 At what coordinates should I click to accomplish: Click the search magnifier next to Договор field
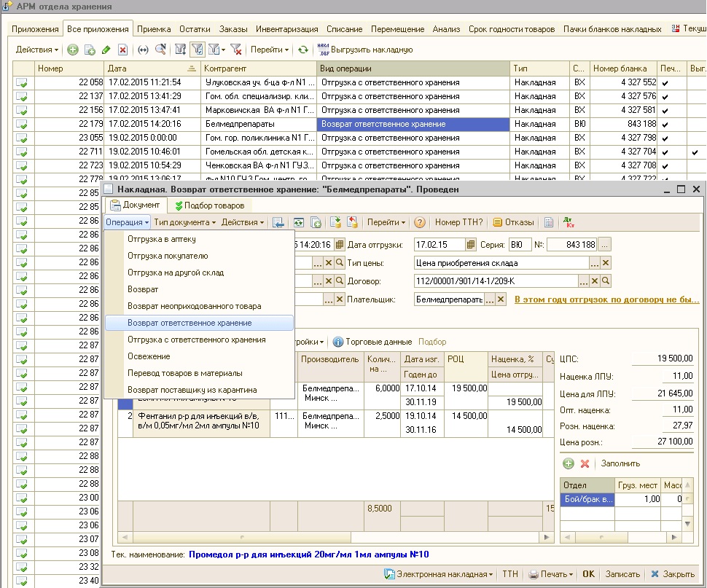[x=606, y=281]
